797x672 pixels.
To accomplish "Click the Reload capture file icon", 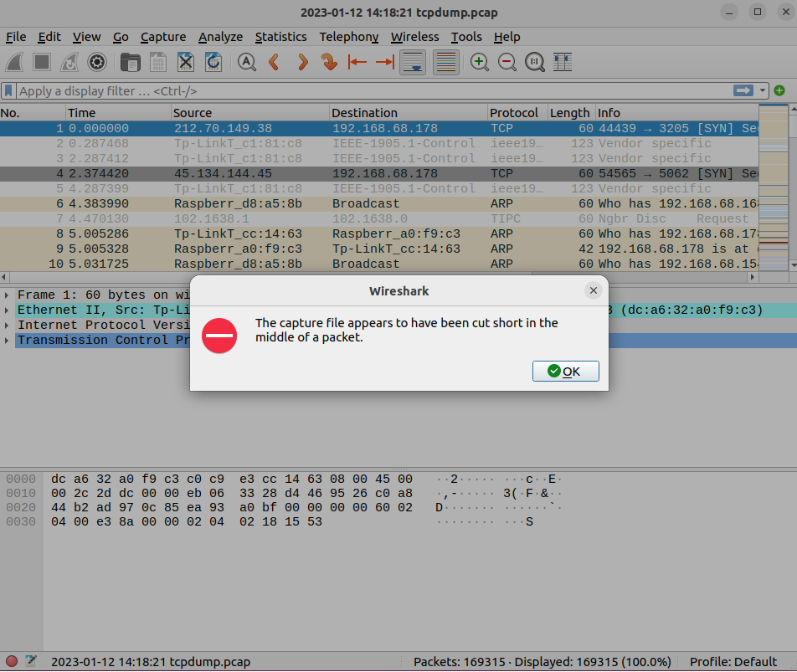I will (213, 62).
